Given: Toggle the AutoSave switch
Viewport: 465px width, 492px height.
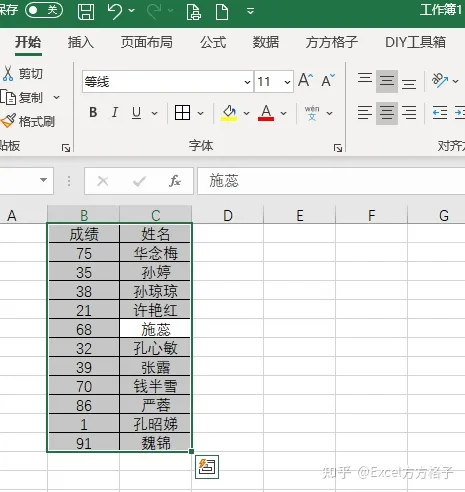Looking at the screenshot, I should pos(44,10).
